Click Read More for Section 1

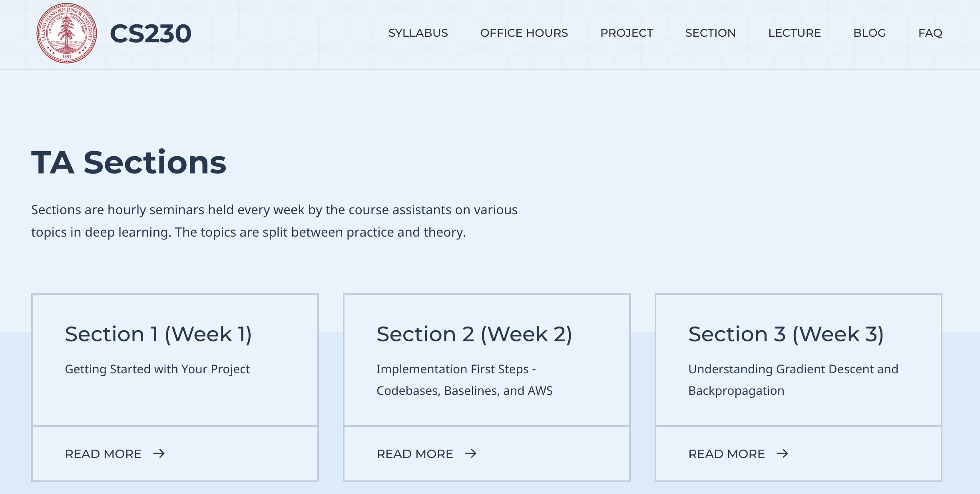pyautogui.click(x=103, y=454)
